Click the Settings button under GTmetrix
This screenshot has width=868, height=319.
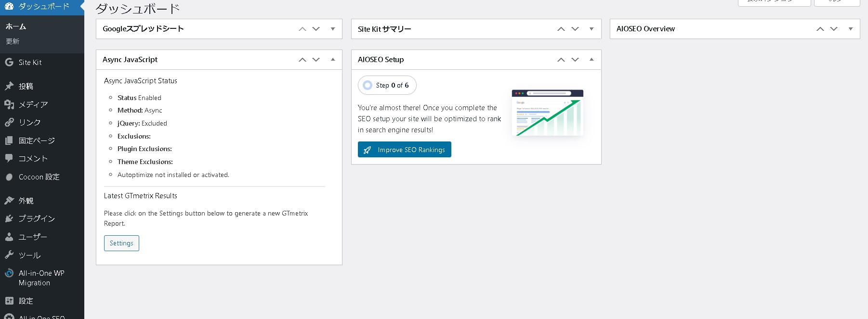click(121, 243)
